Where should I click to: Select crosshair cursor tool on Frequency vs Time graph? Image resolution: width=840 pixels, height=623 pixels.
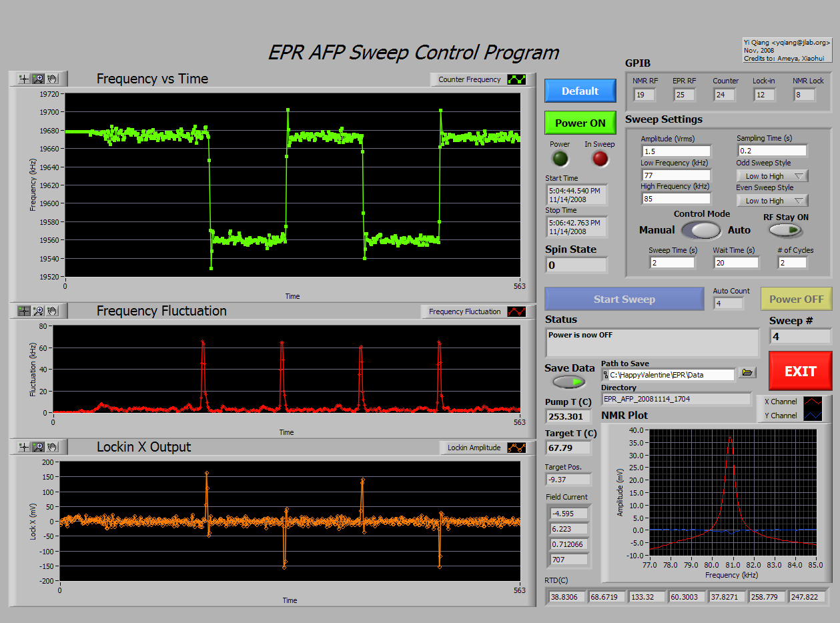pyautogui.click(x=24, y=79)
